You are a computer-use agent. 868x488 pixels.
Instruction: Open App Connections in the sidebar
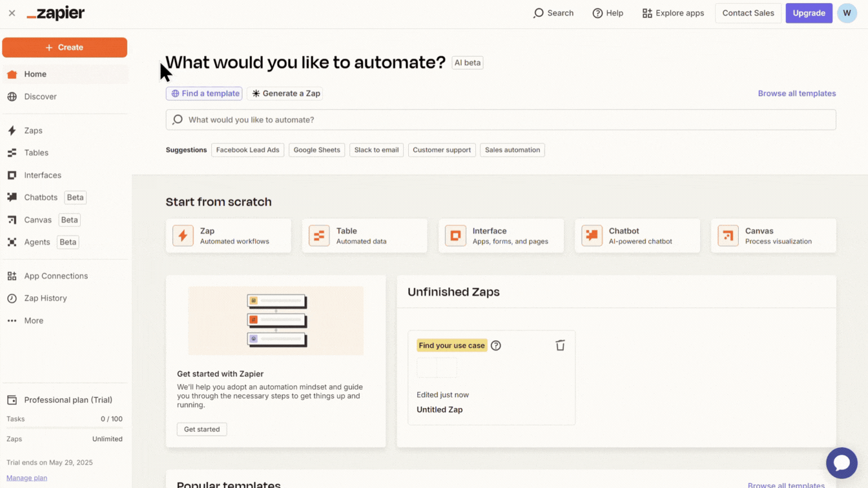(x=65, y=276)
